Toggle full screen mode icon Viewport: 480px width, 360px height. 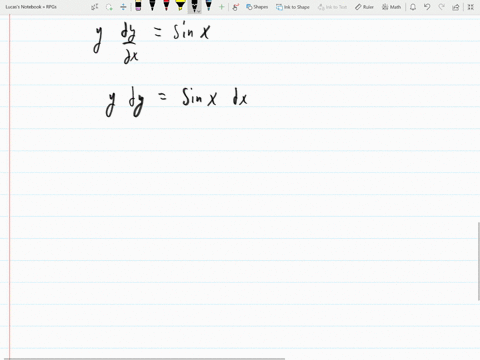(x=471, y=7)
